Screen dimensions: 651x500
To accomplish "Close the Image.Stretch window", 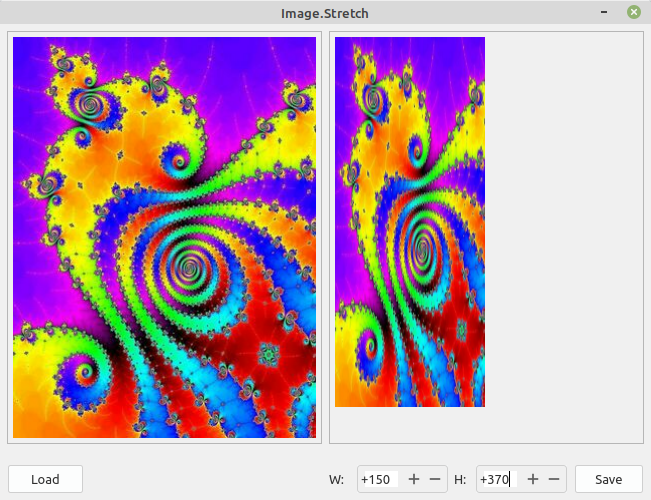I will (633, 12).
